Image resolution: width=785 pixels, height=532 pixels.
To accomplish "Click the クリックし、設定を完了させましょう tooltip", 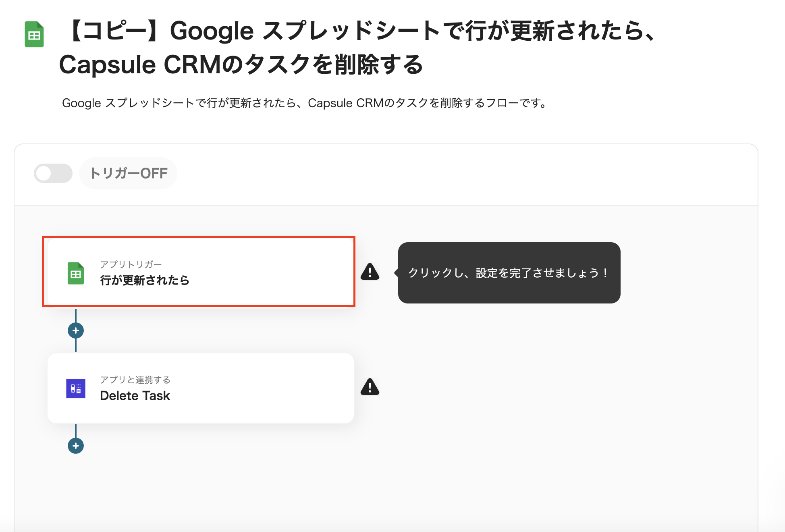I will point(509,273).
